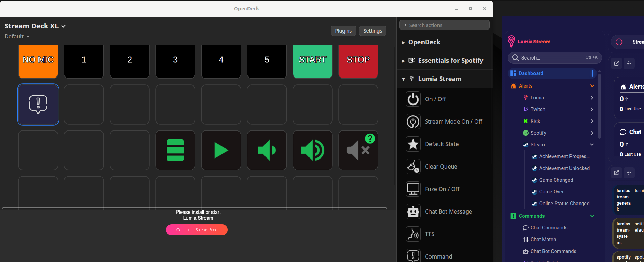Click Get Lumia Stream Free button
The width and height of the screenshot is (644, 262).
pyautogui.click(x=197, y=230)
